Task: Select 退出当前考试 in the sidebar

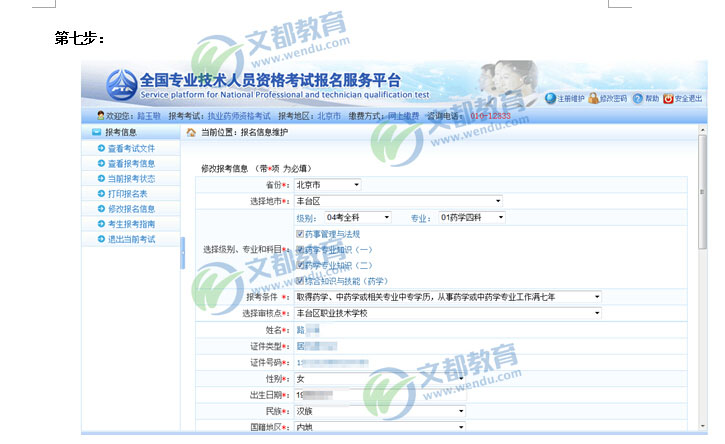Action: click(x=131, y=239)
